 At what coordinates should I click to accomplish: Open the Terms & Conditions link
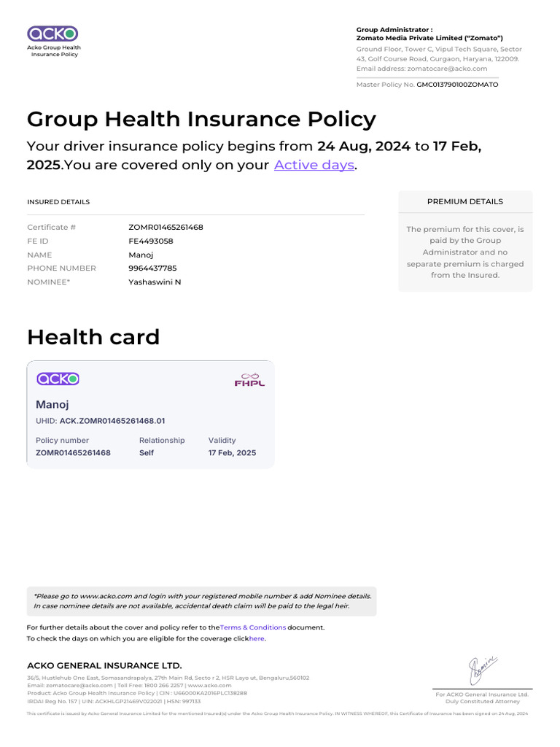point(253,627)
